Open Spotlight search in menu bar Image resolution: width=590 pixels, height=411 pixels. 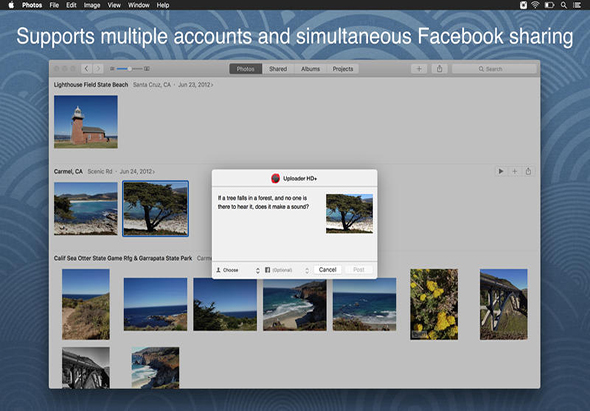[564, 5]
